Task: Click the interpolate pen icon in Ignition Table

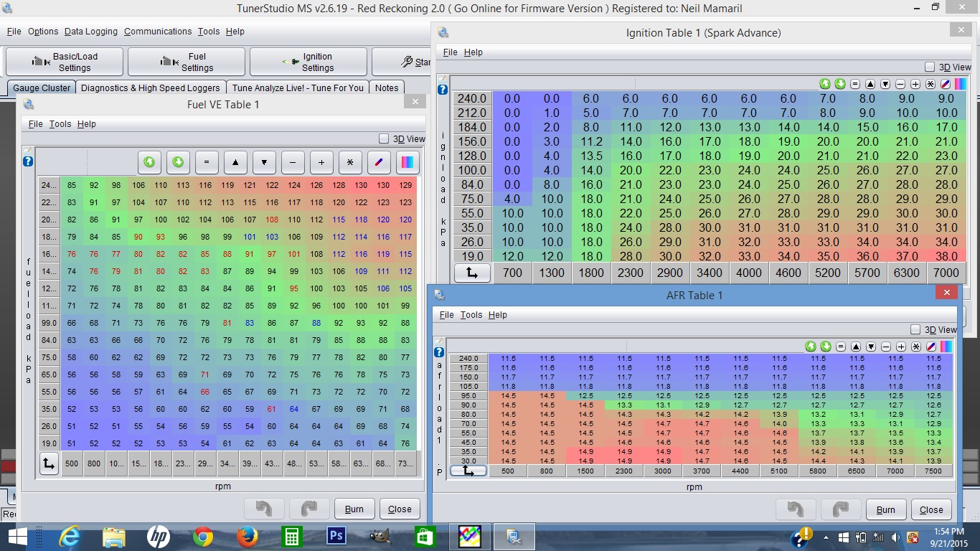Action: [x=946, y=84]
